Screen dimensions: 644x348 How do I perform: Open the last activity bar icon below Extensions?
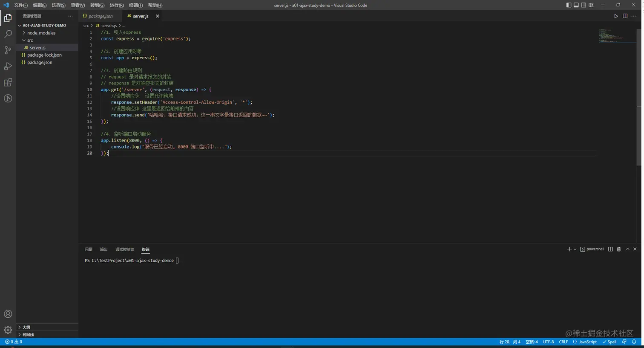[8, 99]
